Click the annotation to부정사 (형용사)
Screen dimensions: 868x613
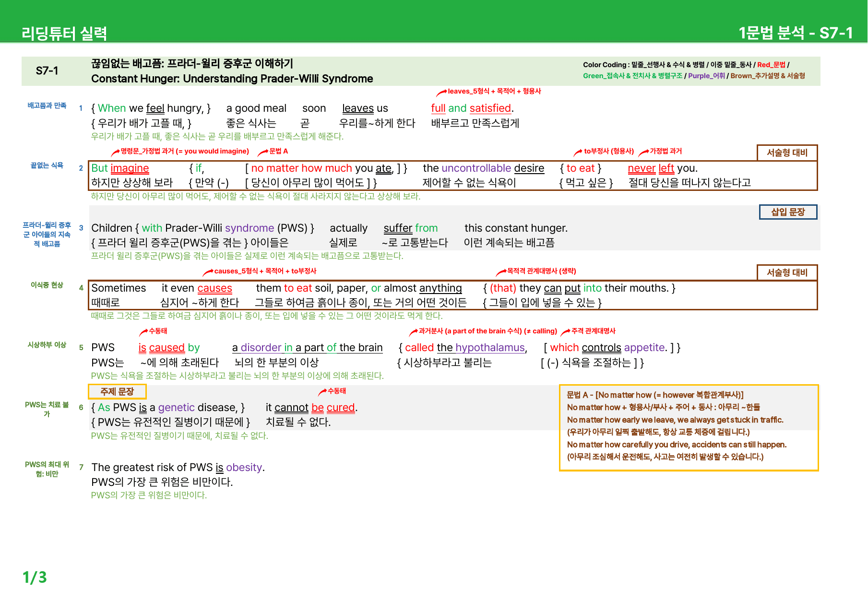pyautogui.click(x=609, y=151)
